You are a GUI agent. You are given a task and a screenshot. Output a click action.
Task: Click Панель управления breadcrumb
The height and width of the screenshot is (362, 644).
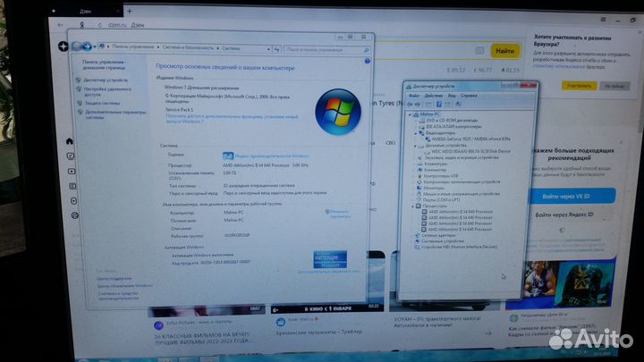pyautogui.click(x=132, y=46)
